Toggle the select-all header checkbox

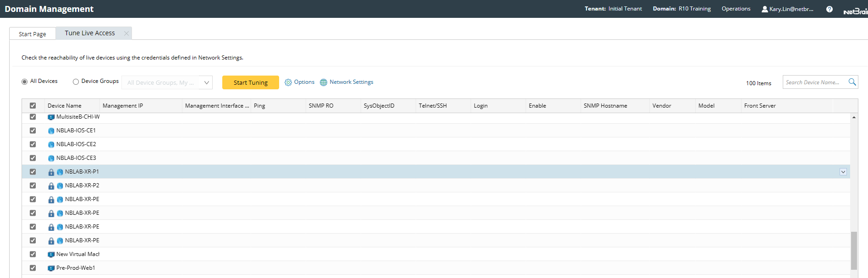pyautogui.click(x=33, y=106)
